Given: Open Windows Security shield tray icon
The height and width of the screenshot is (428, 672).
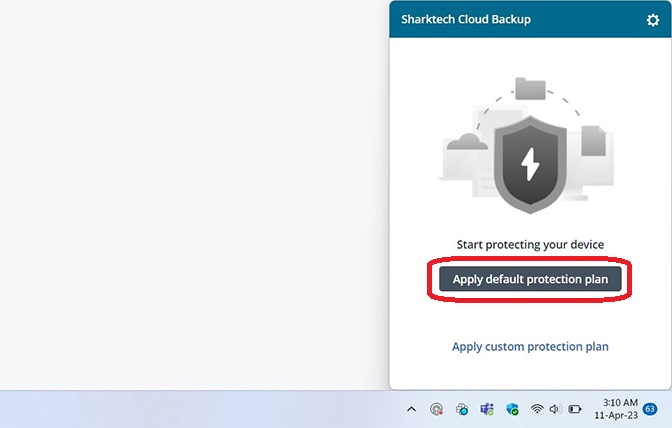Looking at the screenshot, I should tap(512, 409).
